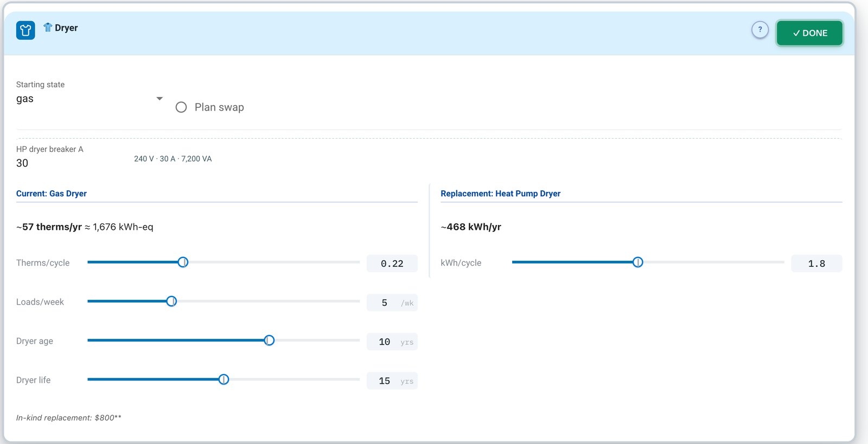Click the '240 V · 30 A · 7,200 VA' text
868x444 pixels.
click(173, 159)
